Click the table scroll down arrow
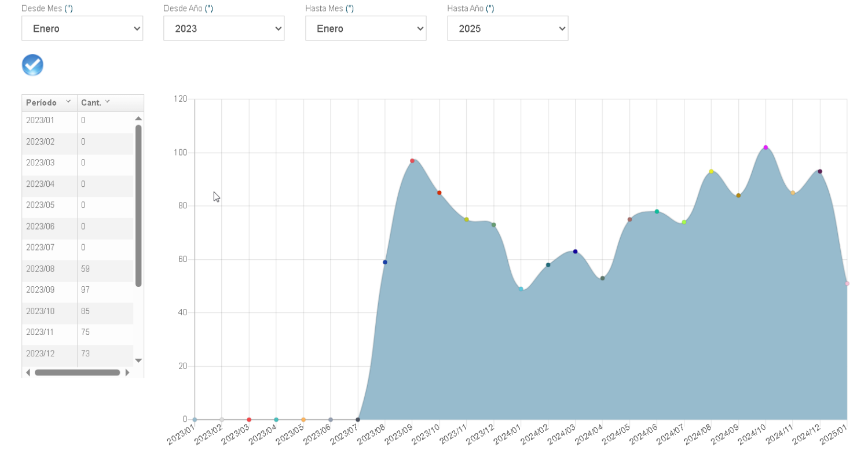 point(138,360)
